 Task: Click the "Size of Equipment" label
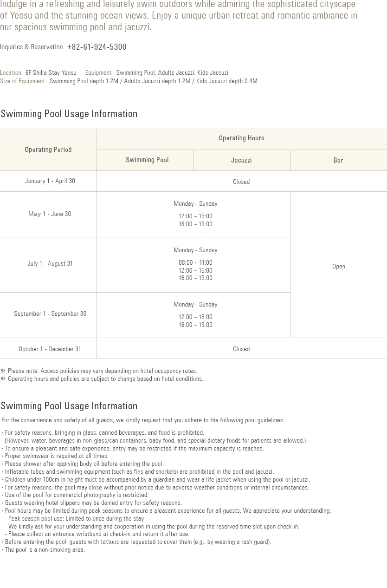22,81
